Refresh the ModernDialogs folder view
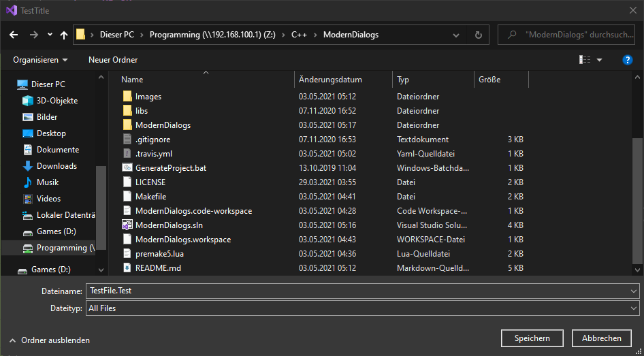The width and height of the screenshot is (644, 356). [x=479, y=35]
